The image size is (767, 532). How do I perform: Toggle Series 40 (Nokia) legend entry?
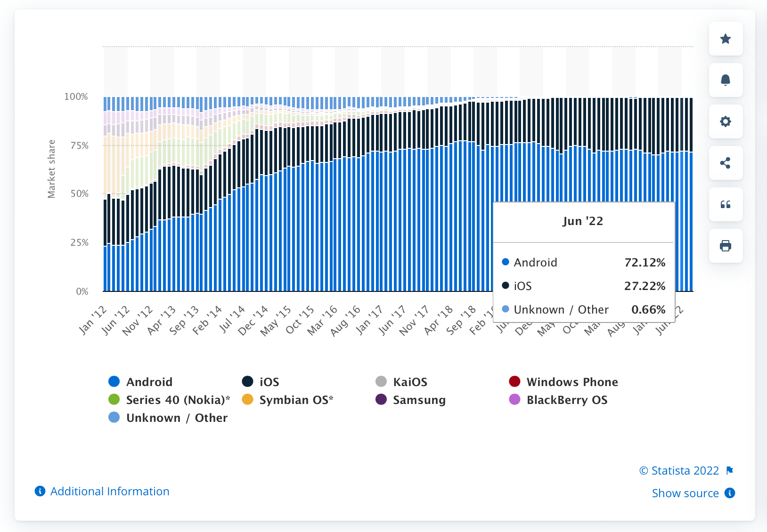tap(169, 400)
